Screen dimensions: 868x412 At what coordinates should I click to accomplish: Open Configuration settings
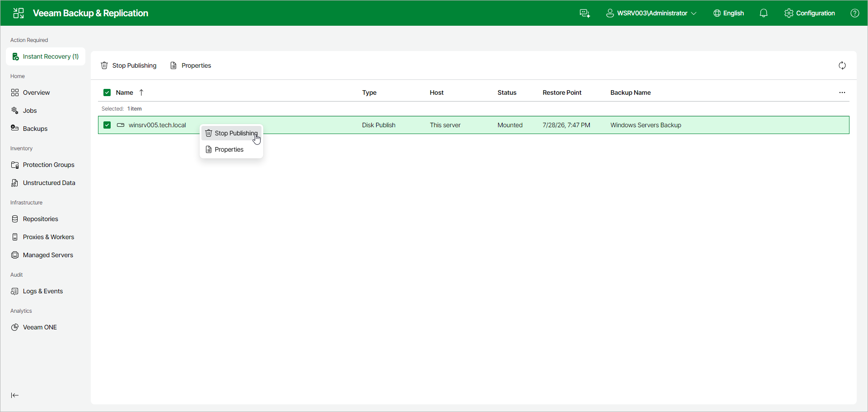810,13
